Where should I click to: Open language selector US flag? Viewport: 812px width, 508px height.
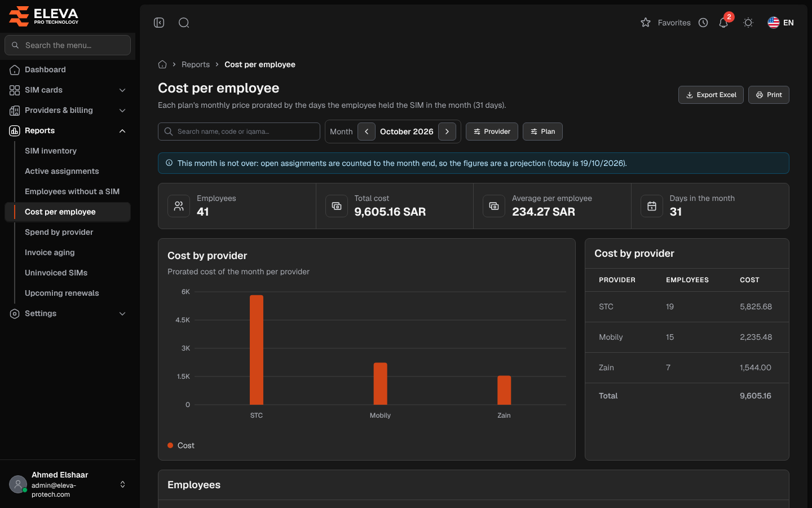774,23
